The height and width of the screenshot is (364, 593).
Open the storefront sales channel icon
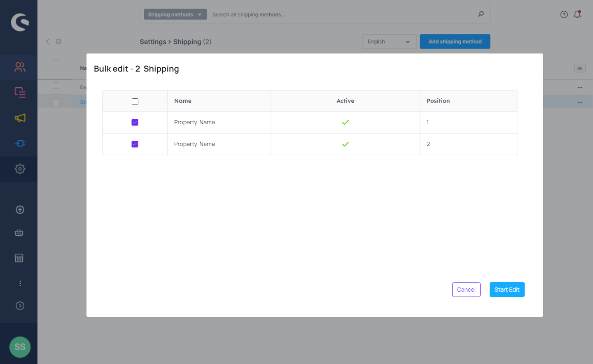(19, 258)
